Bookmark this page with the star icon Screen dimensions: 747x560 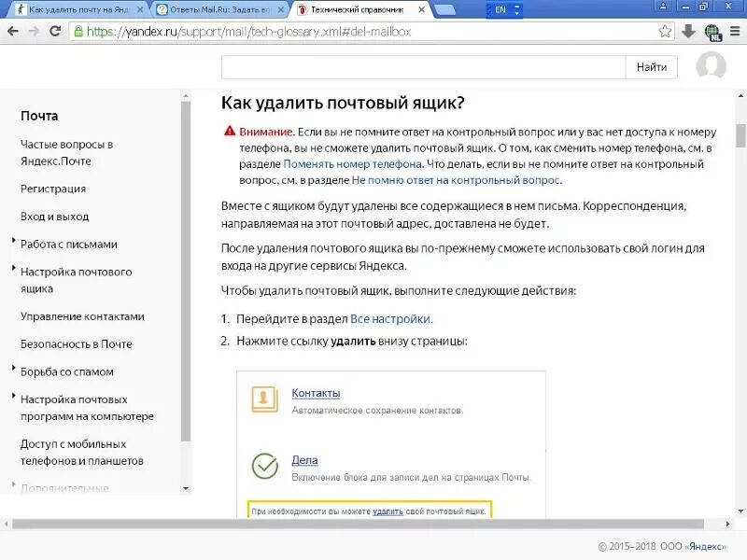pyautogui.click(x=665, y=32)
